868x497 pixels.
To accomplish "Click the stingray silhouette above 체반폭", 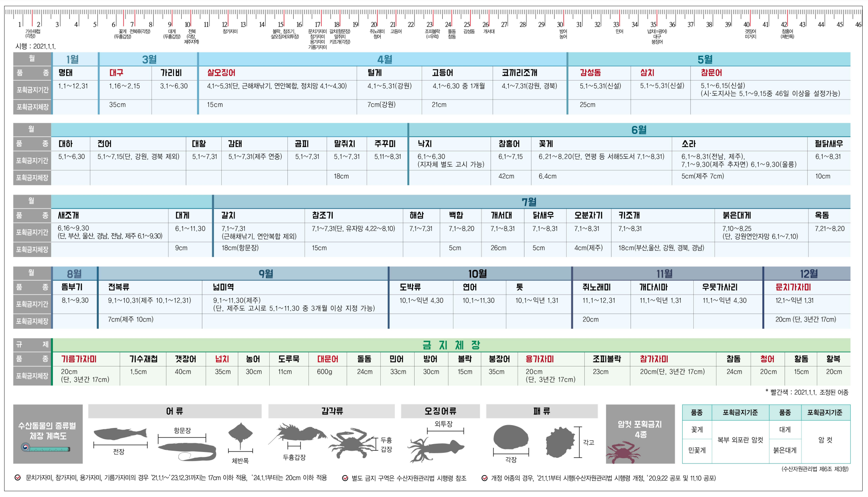I will pyautogui.click(x=240, y=434).
